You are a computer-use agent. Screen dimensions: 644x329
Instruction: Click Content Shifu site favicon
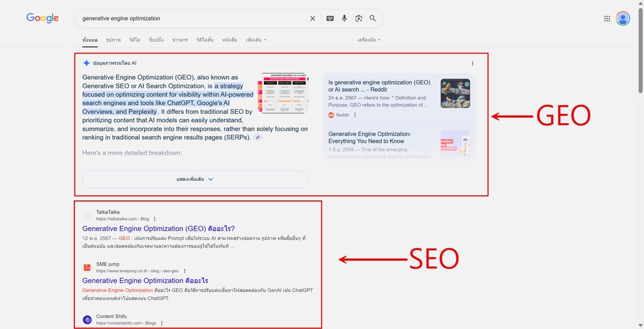[x=87, y=320]
